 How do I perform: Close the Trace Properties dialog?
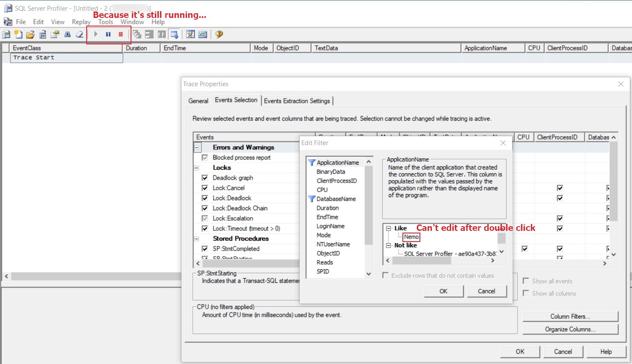coord(621,84)
